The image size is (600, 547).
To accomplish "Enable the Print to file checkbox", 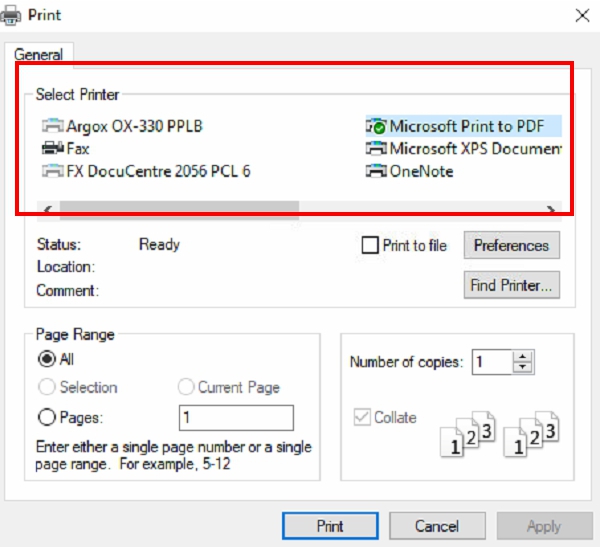I will pos(370,245).
